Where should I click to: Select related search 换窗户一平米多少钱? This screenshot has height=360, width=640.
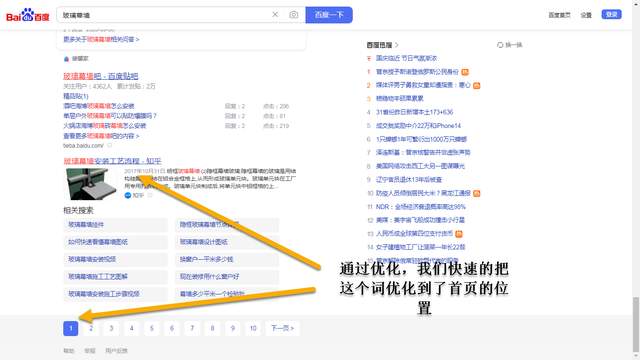coord(227,260)
